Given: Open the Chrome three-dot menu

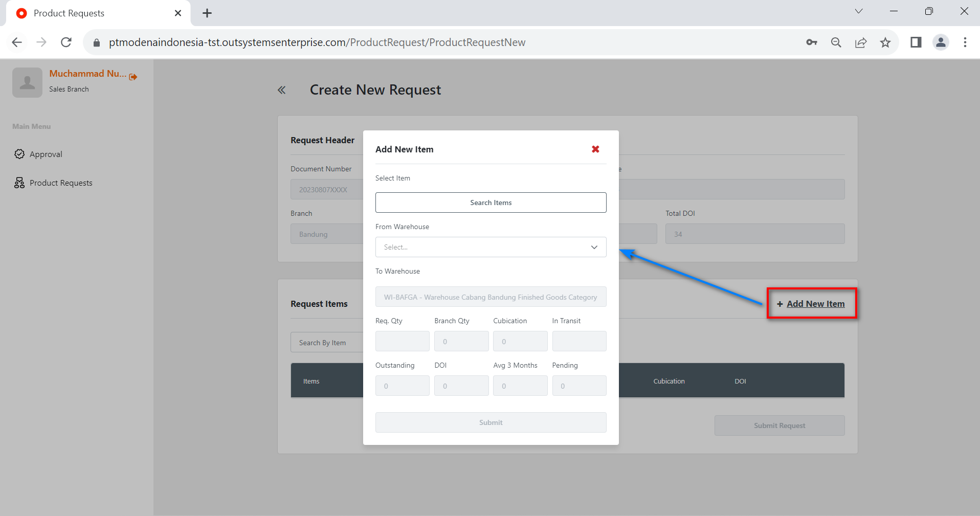Looking at the screenshot, I should pos(965,42).
